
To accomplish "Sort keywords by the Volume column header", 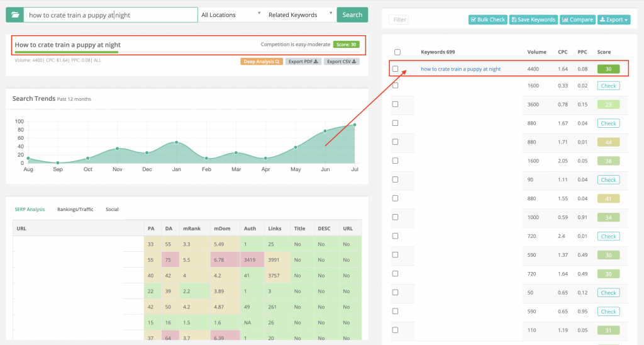I will point(537,52).
